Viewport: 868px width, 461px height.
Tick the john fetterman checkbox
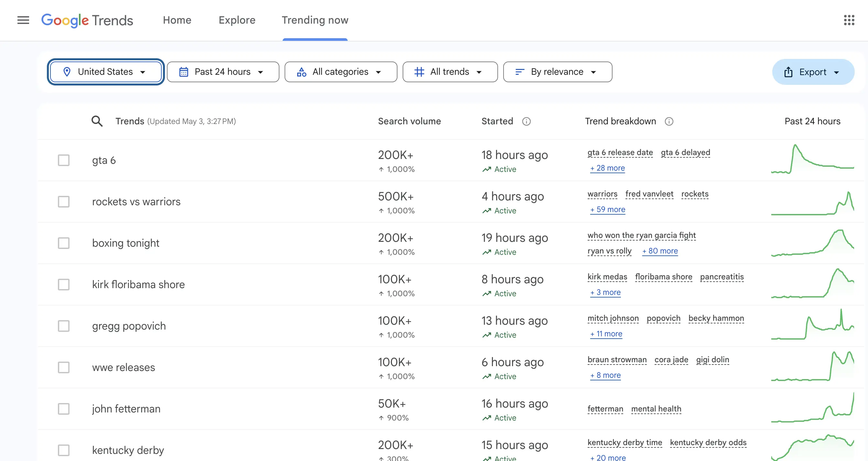click(64, 409)
